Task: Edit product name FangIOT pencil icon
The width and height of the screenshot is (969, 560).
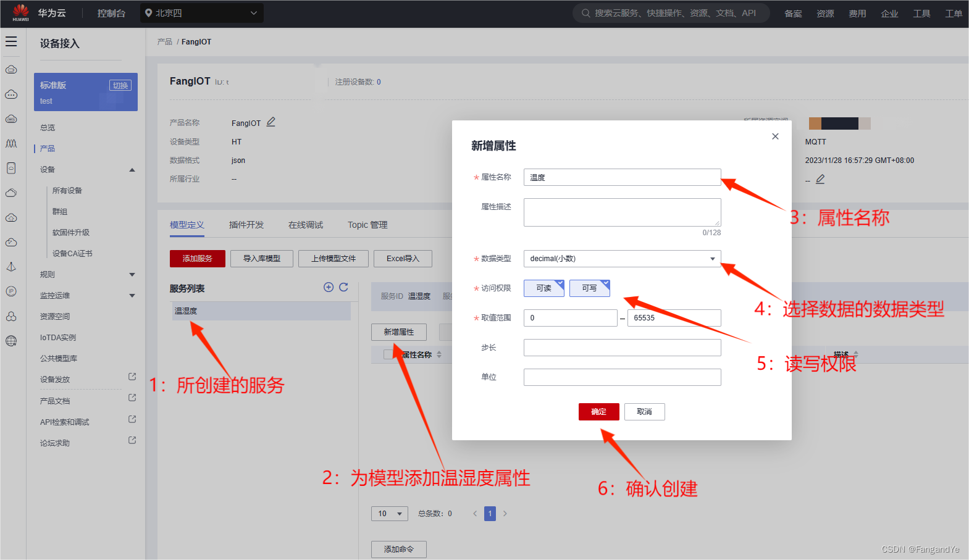Action: 271,122
